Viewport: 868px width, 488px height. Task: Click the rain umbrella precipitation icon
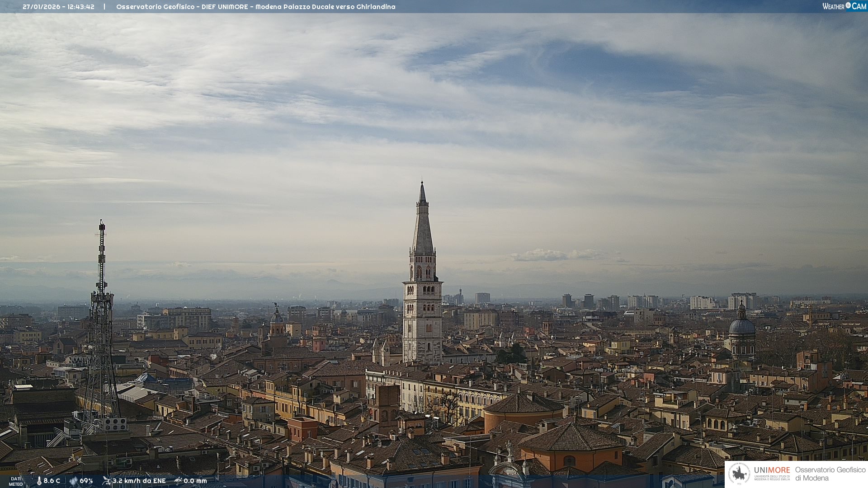pyautogui.click(x=178, y=481)
